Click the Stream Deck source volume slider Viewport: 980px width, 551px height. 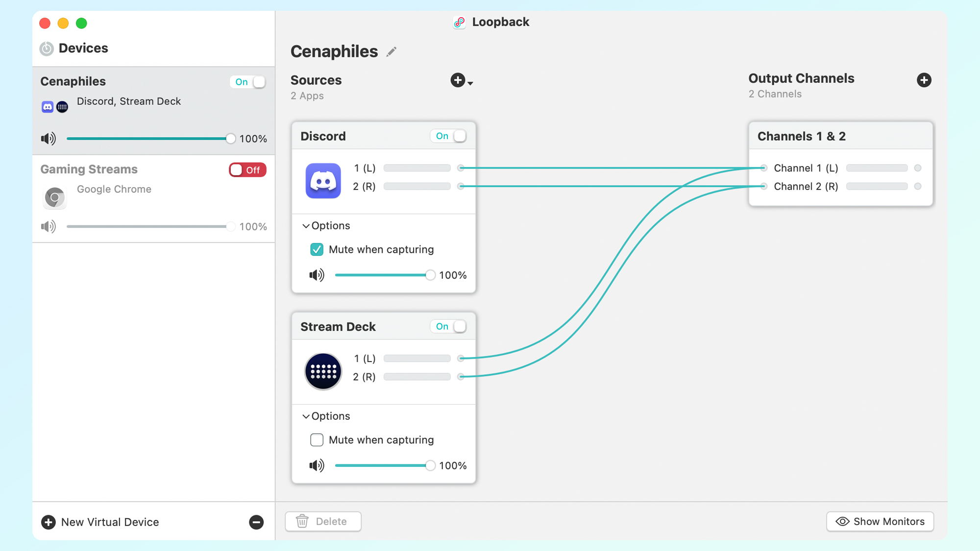click(385, 465)
